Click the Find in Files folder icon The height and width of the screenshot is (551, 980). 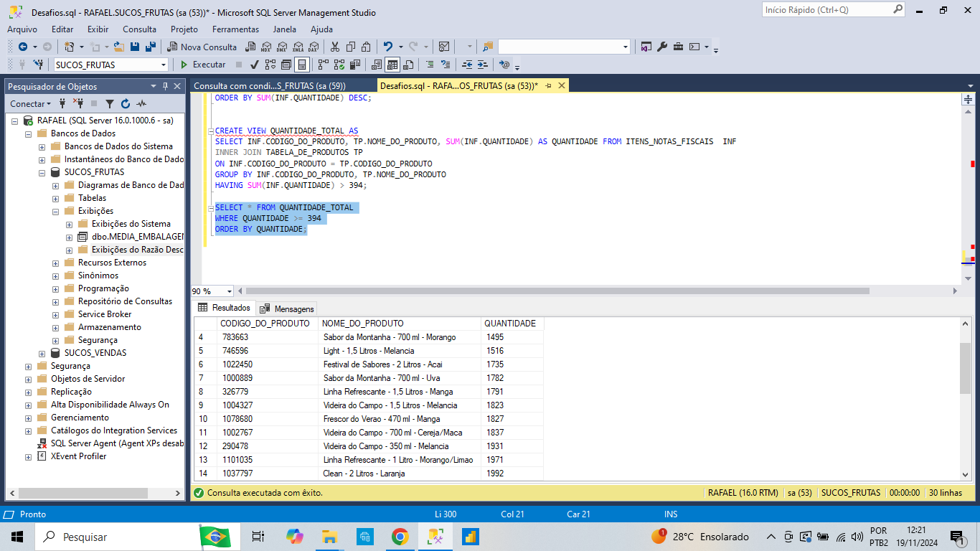click(x=488, y=47)
